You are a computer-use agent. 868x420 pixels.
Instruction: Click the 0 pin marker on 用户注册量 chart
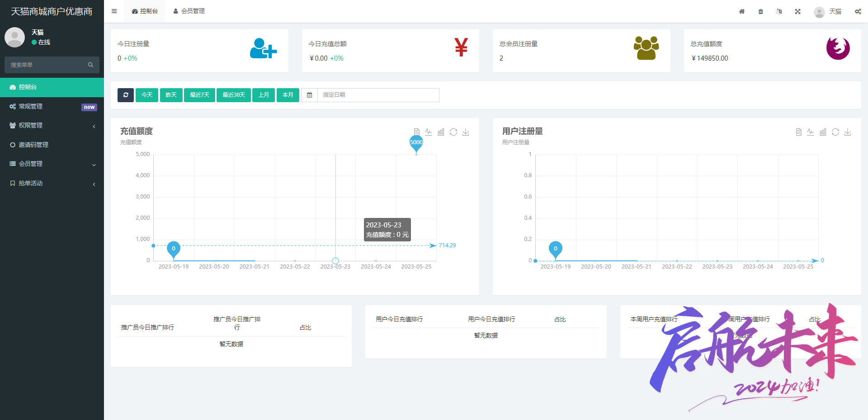(x=556, y=250)
